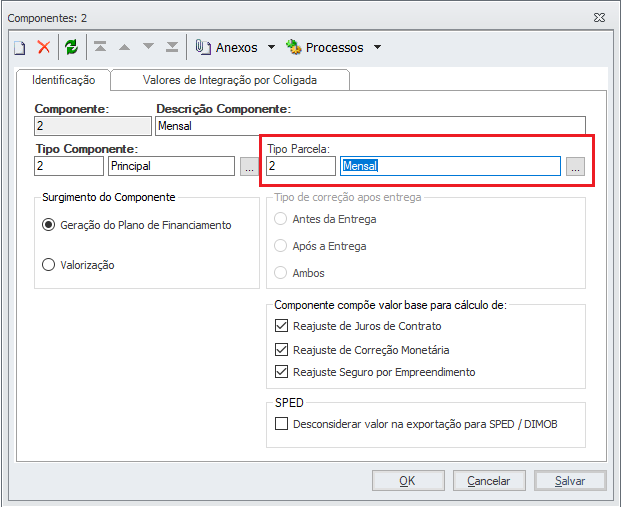Image resolution: width=622 pixels, height=507 pixels.
Task: Open Tipo Parcela lookup ellipsis button
Action: (575, 166)
